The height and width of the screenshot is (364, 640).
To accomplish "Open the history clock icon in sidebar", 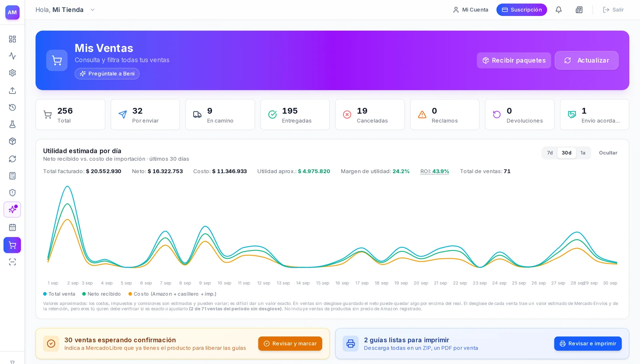I will coord(12,107).
